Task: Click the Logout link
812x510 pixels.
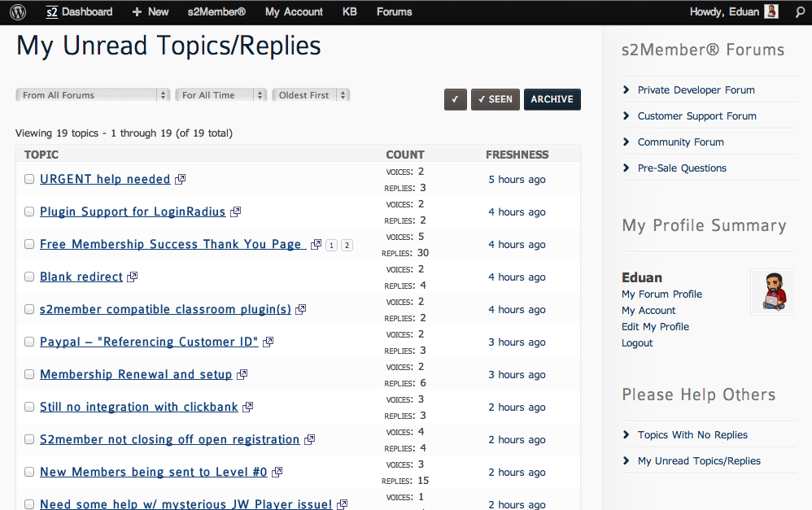Action: [637, 342]
